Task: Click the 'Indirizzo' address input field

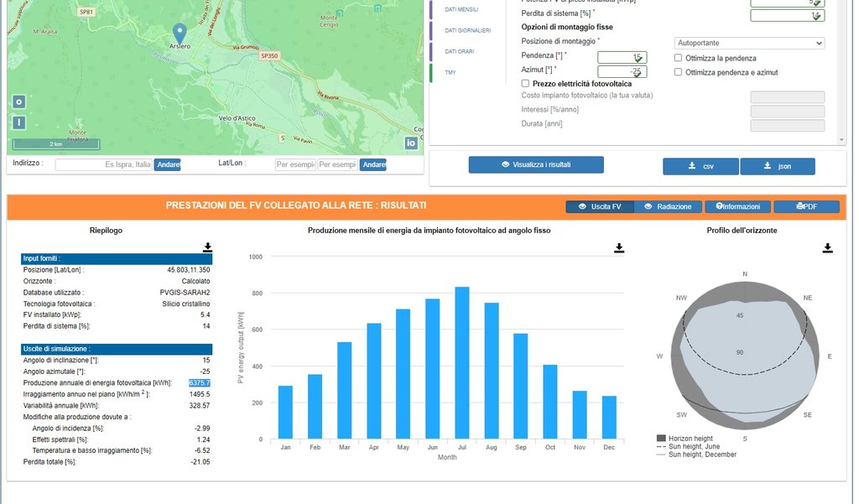Action: 103,164
